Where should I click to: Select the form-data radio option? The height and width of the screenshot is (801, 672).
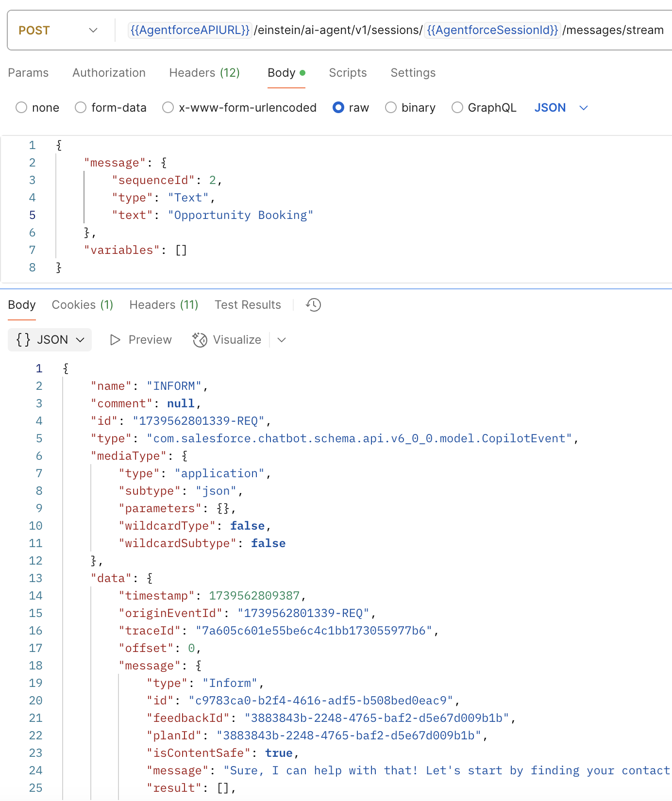point(81,107)
